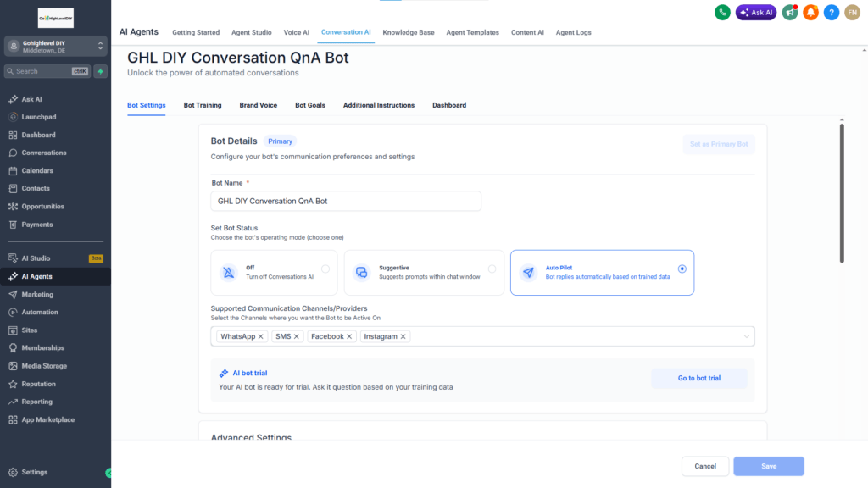Click the App Marketplace icon
Viewport: 868px width, 488px height.
click(14, 420)
